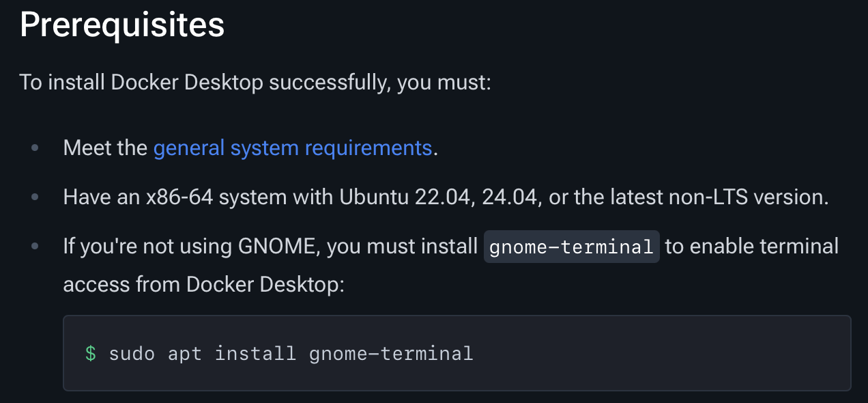Click the bullet before 'If you're not using GNOME'
The width and height of the screenshot is (868, 403).
click(x=35, y=247)
